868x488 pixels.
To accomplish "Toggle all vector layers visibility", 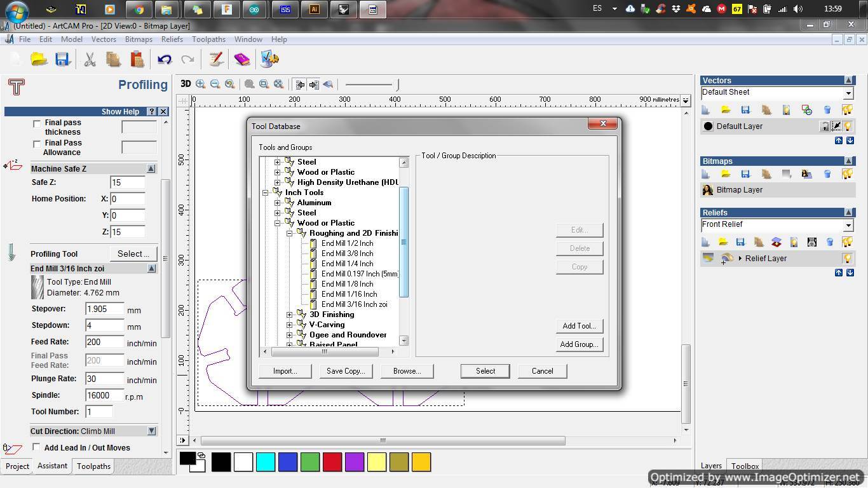I will tap(847, 110).
